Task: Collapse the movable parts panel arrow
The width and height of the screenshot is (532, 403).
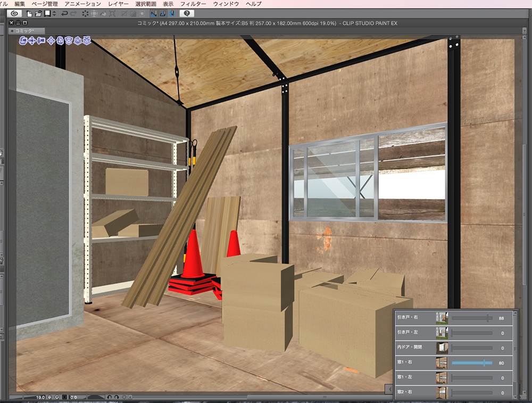Action: pos(390,389)
